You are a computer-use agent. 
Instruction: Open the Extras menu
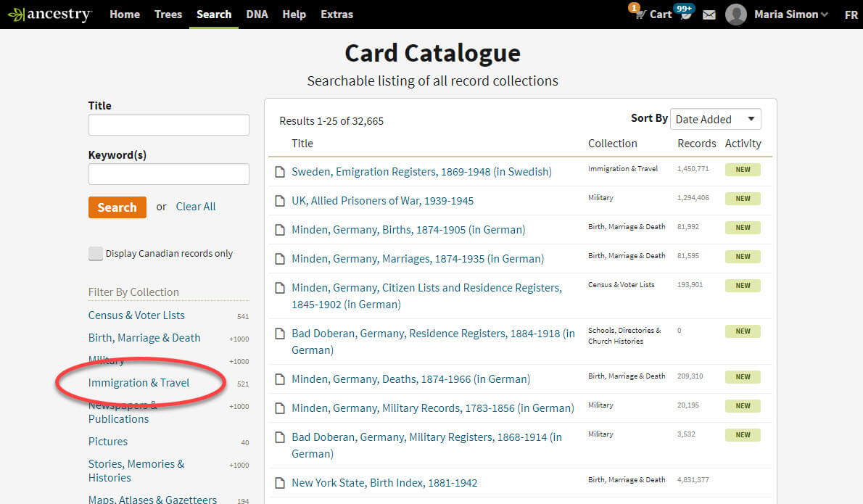pyautogui.click(x=336, y=15)
